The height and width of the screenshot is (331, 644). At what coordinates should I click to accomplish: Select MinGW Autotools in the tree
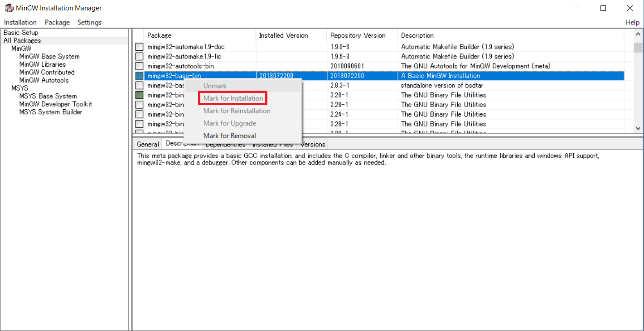[44, 80]
